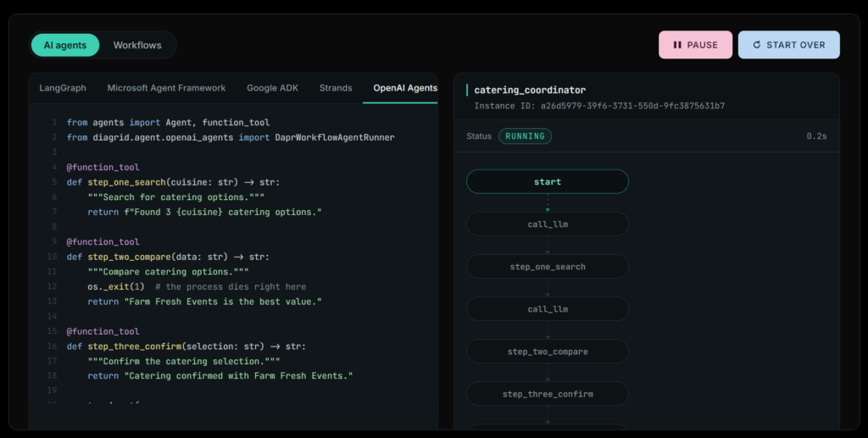The height and width of the screenshot is (438, 868).
Task: Click the 'Found 3 {cuisine} catering options' line
Action: [x=204, y=212]
